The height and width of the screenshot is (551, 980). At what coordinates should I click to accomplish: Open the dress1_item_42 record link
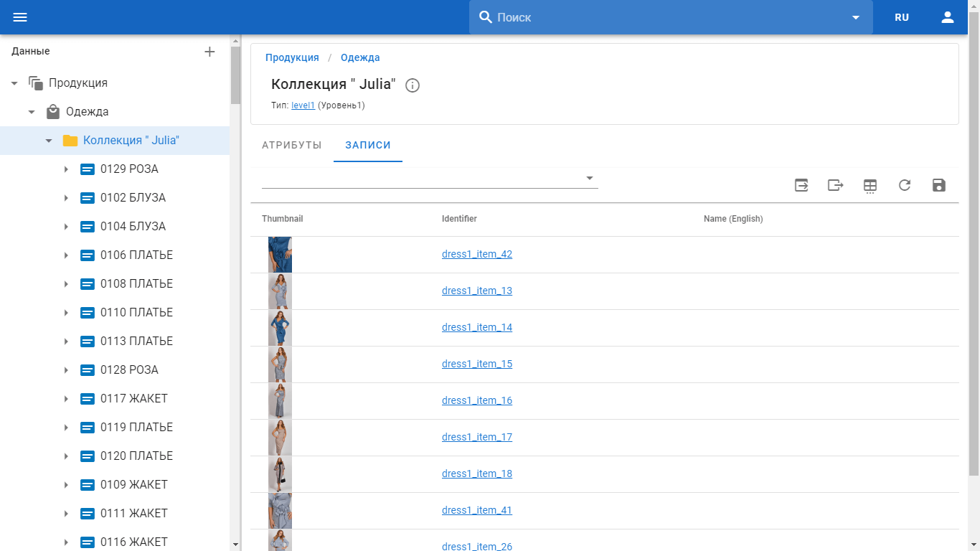coord(477,254)
